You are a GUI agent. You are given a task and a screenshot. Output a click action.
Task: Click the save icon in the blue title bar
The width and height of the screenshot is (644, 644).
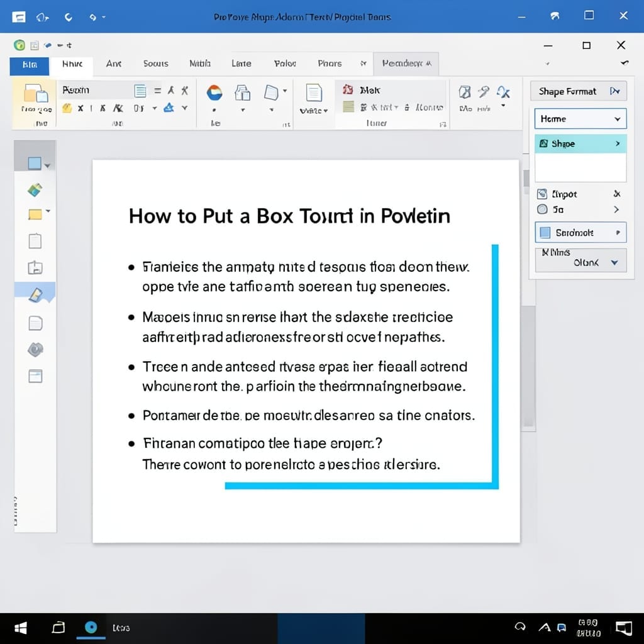tap(19, 17)
